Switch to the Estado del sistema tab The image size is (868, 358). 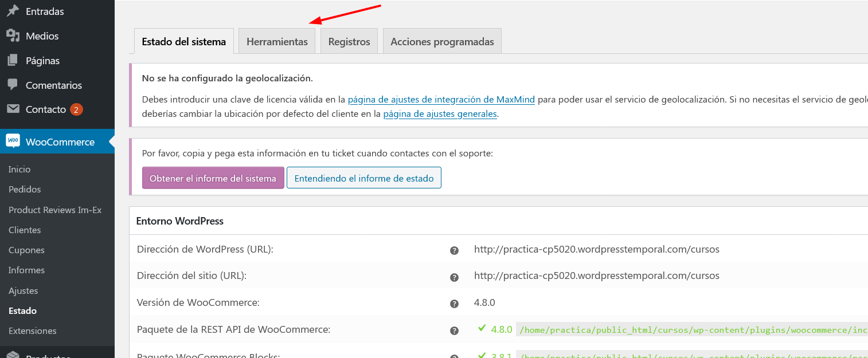[184, 41]
